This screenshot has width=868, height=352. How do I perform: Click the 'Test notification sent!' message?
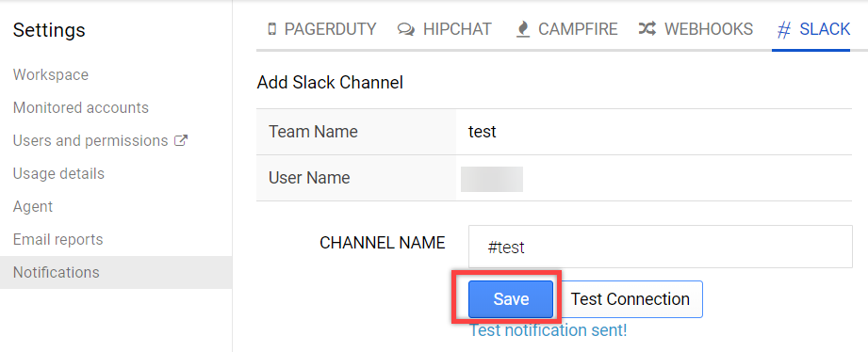click(x=548, y=330)
